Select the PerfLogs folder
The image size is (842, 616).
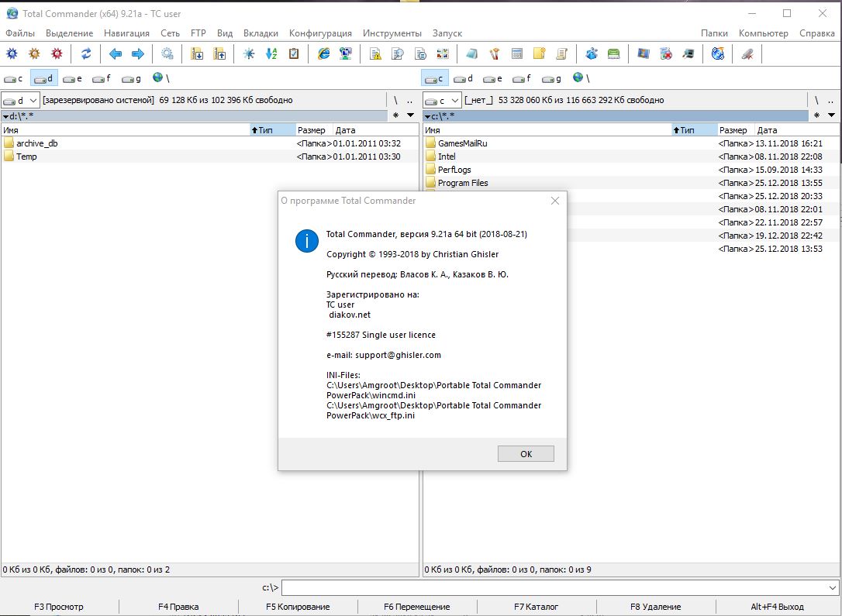pyautogui.click(x=631, y=170)
